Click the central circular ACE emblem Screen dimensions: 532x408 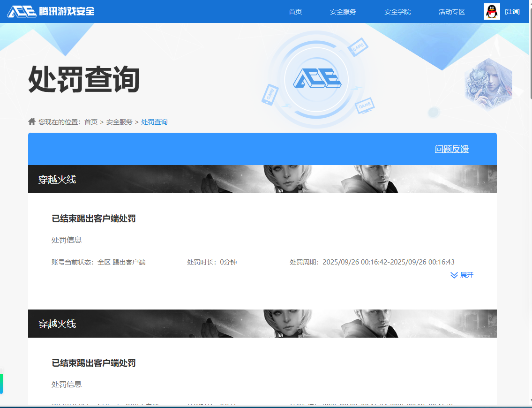coord(317,78)
